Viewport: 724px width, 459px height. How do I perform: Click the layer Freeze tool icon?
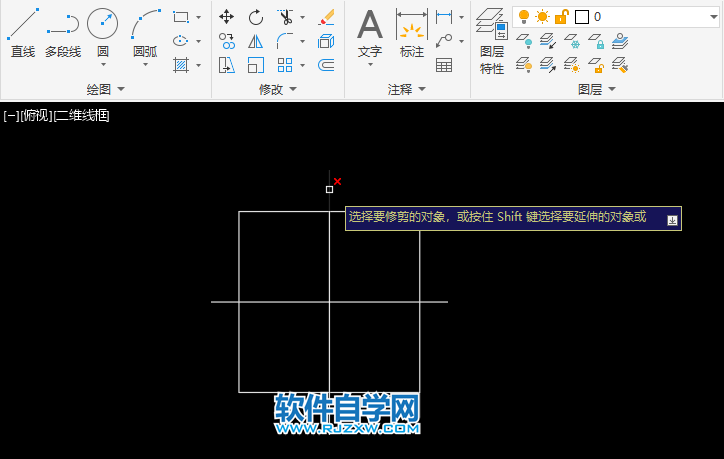(x=572, y=41)
